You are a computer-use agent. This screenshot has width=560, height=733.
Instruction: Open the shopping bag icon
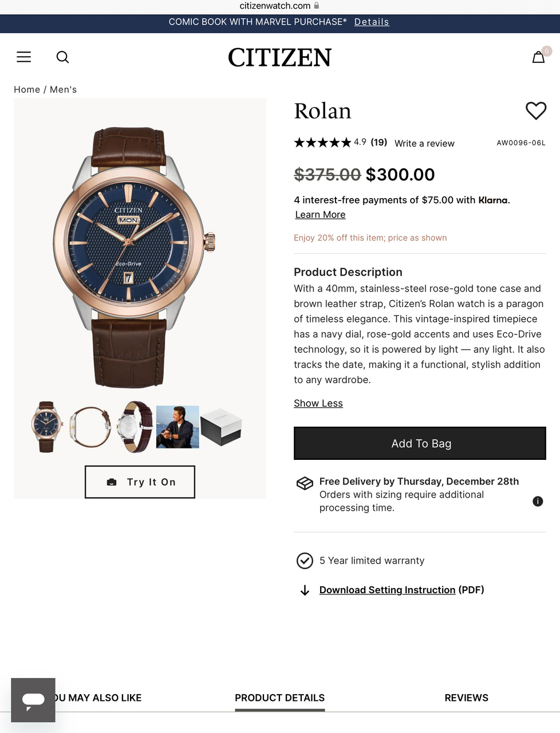click(x=538, y=57)
